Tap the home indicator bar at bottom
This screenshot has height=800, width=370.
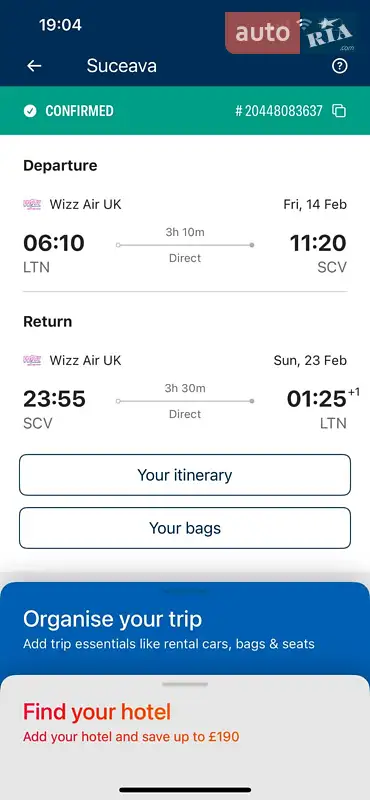pyautogui.click(x=185, y=790)
